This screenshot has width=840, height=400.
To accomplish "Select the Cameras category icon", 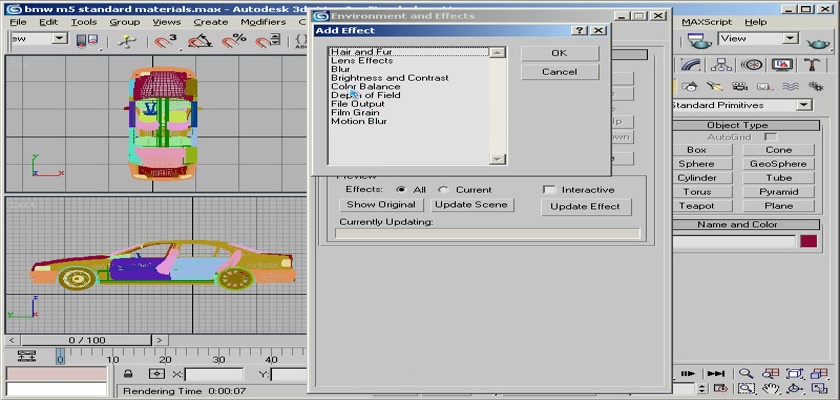I will 739,86.
